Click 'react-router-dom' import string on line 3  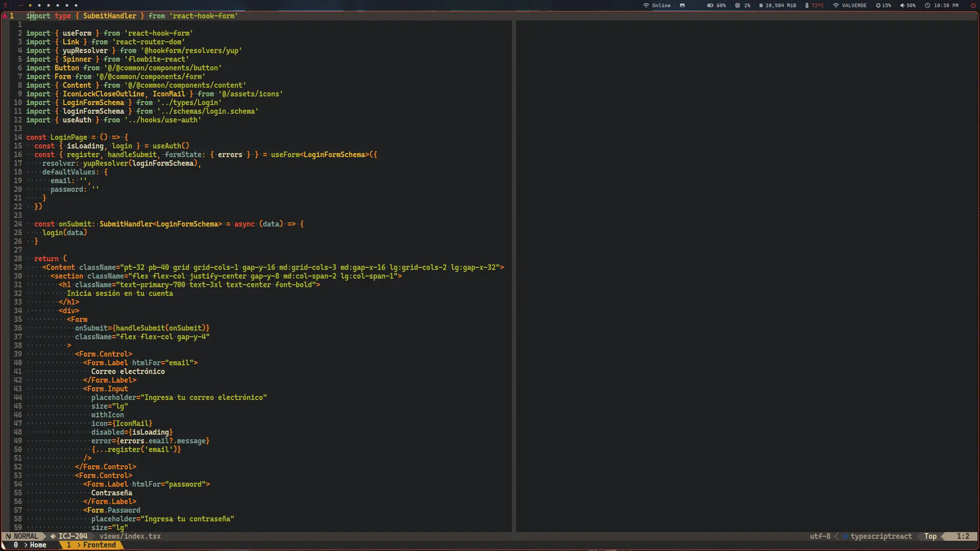(x=149, y=42)
